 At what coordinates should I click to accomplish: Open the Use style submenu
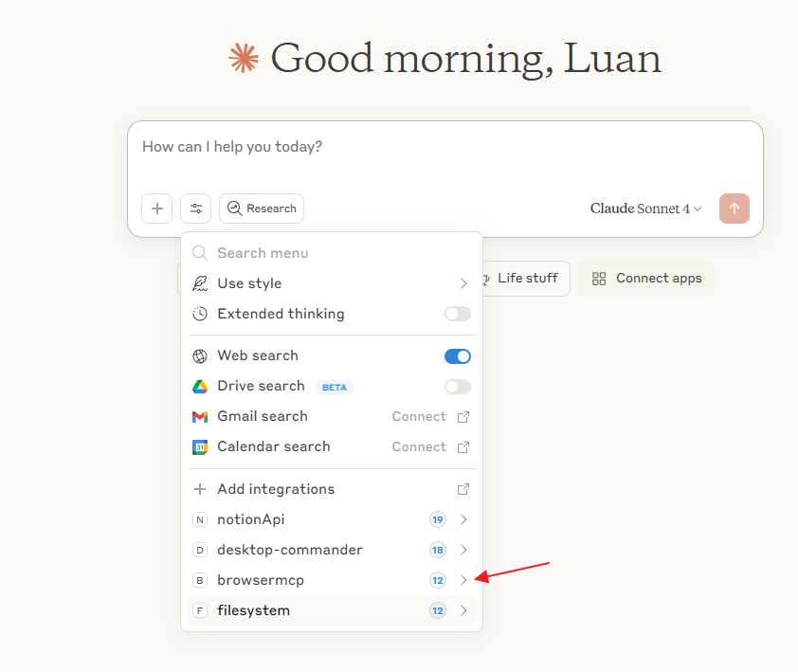332,283
